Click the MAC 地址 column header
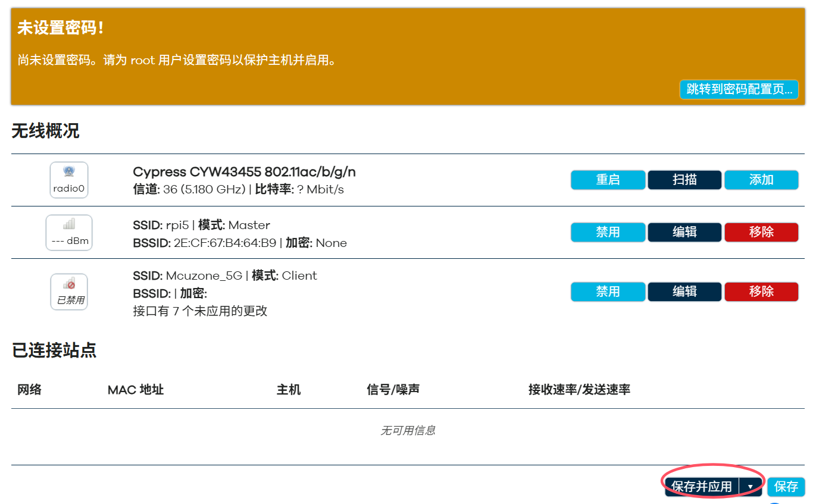The width and height of the screenshot is (816, 504). point(136,390)
